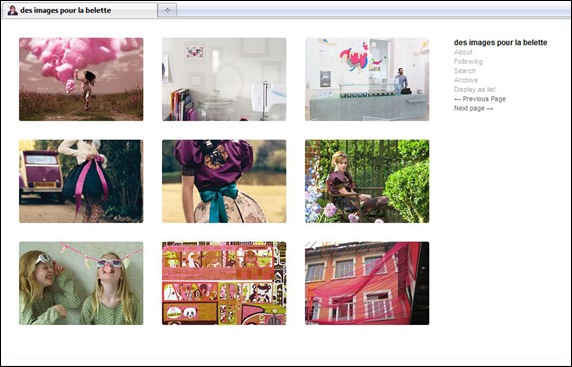
Task: Open the white room sewing machine thumbnail
Action: [x=224, y=79]
